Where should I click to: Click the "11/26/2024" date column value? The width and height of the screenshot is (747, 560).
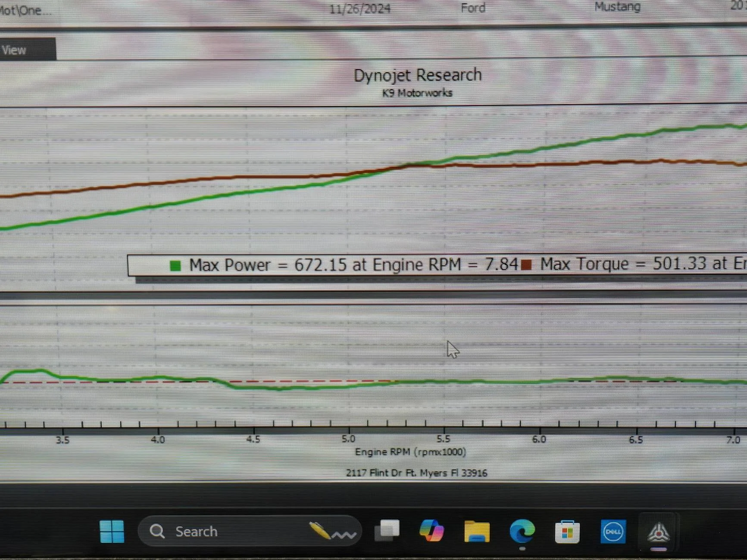click(x=360, y=9)
